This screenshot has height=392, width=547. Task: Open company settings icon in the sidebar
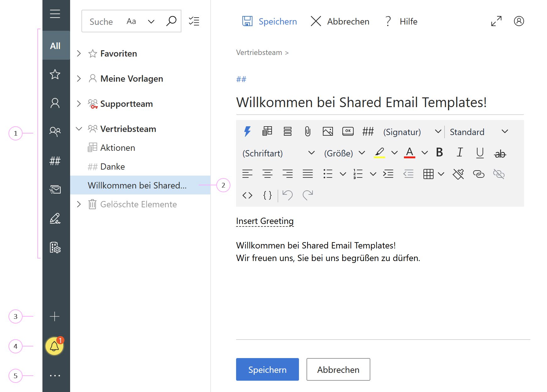point(55,248)
